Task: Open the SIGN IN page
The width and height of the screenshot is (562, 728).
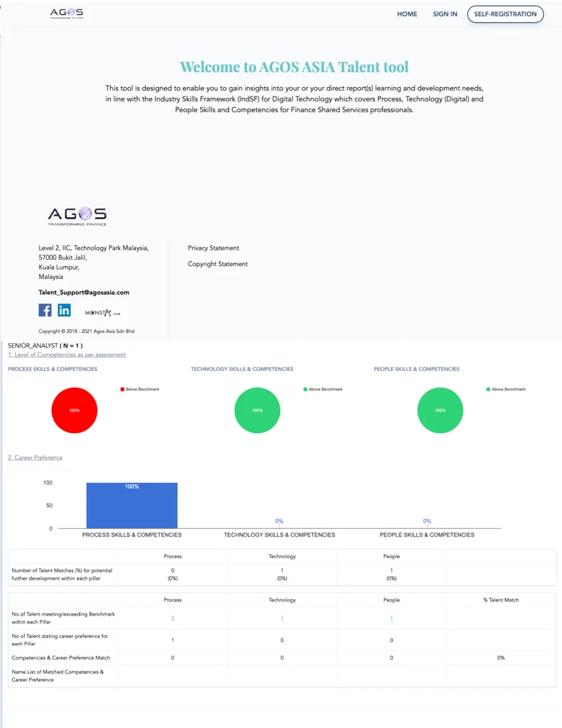Action: [445, 14]
